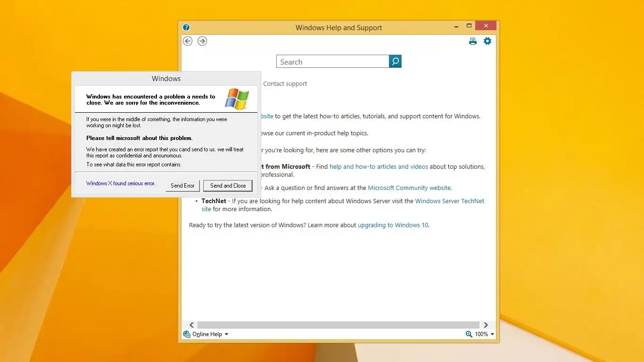Click inside the Search help field

[332, 62]
